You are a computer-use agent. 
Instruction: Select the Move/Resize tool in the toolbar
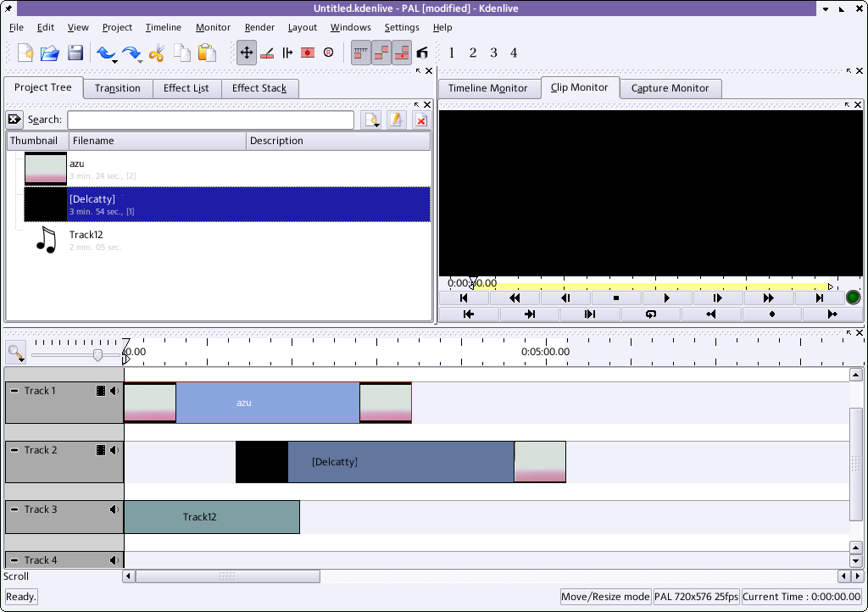[247, 53]
